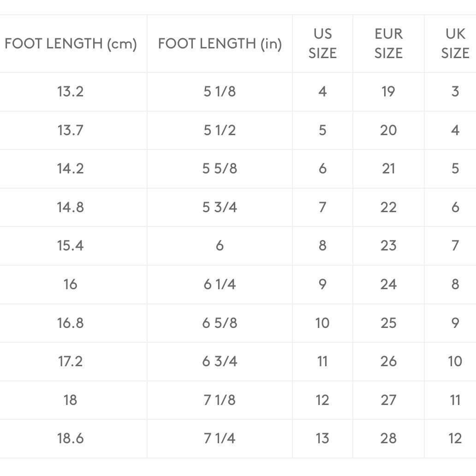Click EUR size 19 cell

[388, 91]
